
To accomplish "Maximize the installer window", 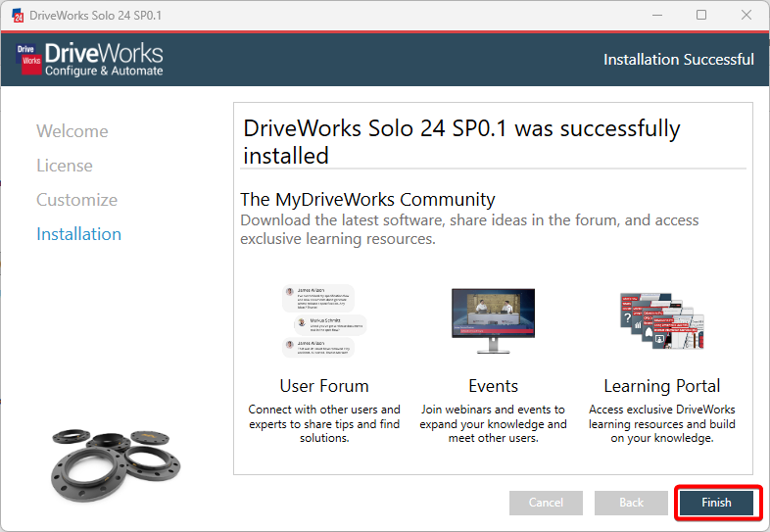I will (701, 16).
